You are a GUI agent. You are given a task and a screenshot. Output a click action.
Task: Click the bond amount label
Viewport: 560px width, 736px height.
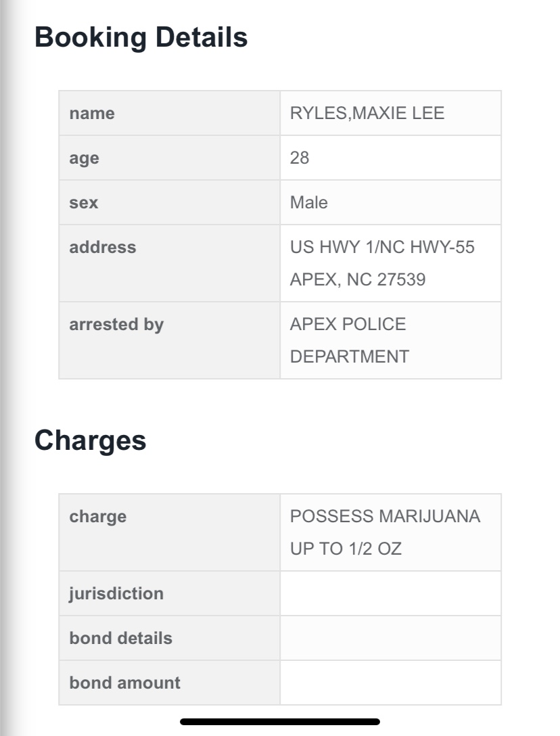click(x=124, y=683)
